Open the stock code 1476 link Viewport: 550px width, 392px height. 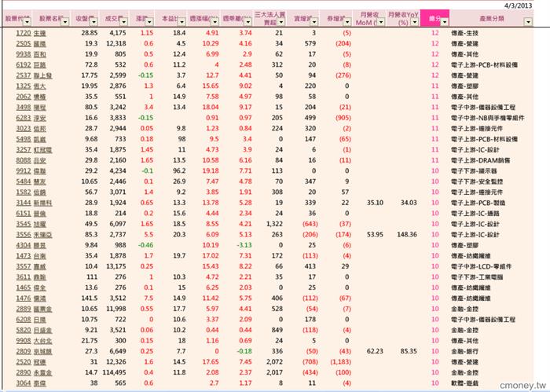(x=24, y=298)
